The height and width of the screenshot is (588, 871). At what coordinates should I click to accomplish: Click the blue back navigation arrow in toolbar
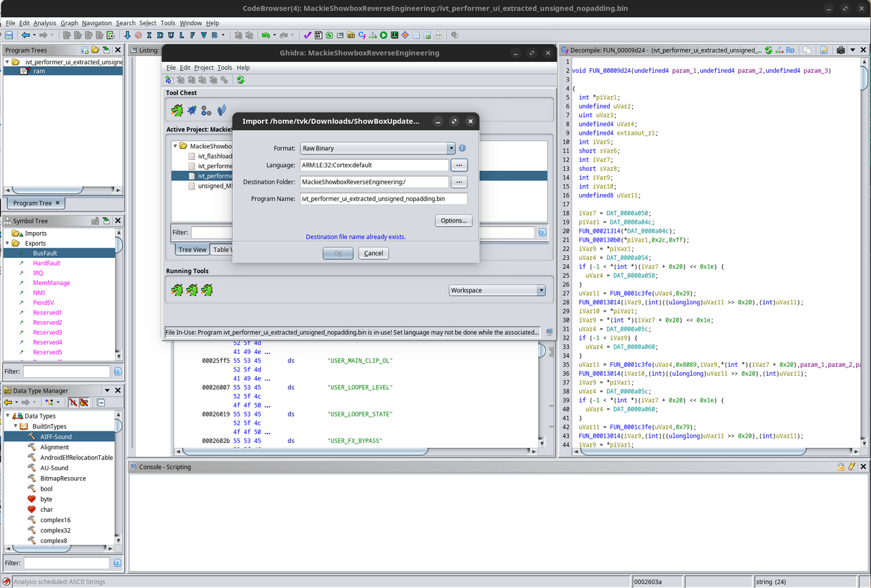26,35
